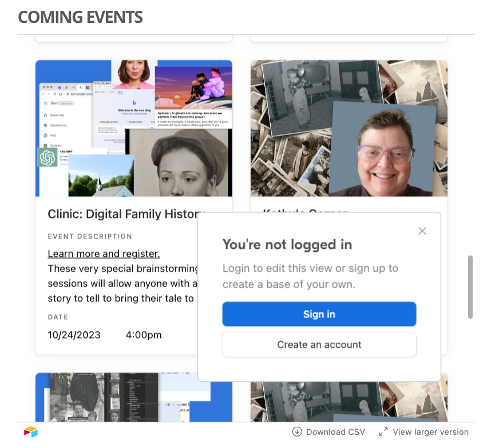
Task: Click the vertical scrollbar thumb
Action: click(470, 287)
